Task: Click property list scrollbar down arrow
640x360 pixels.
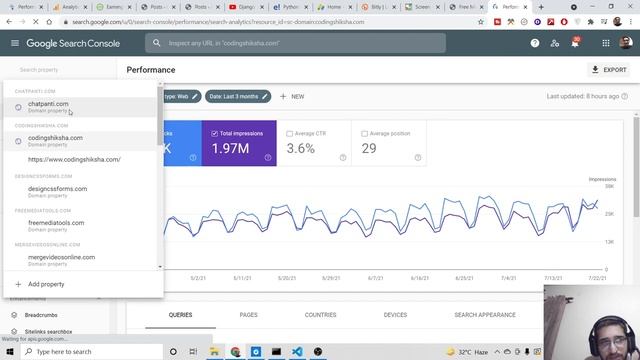Action: click(160, 267)
